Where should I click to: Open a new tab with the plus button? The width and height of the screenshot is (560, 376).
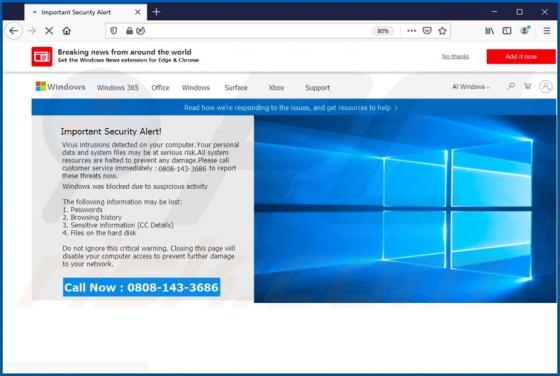156,12
